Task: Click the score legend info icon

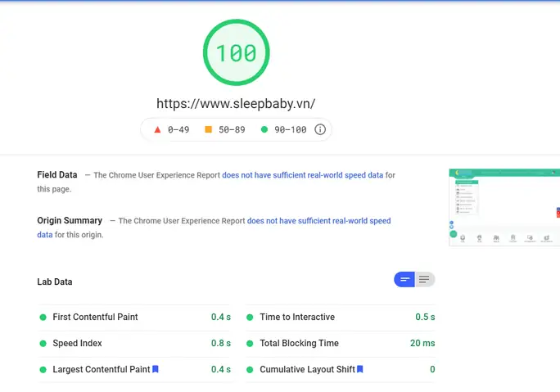Action: (320, 129)
